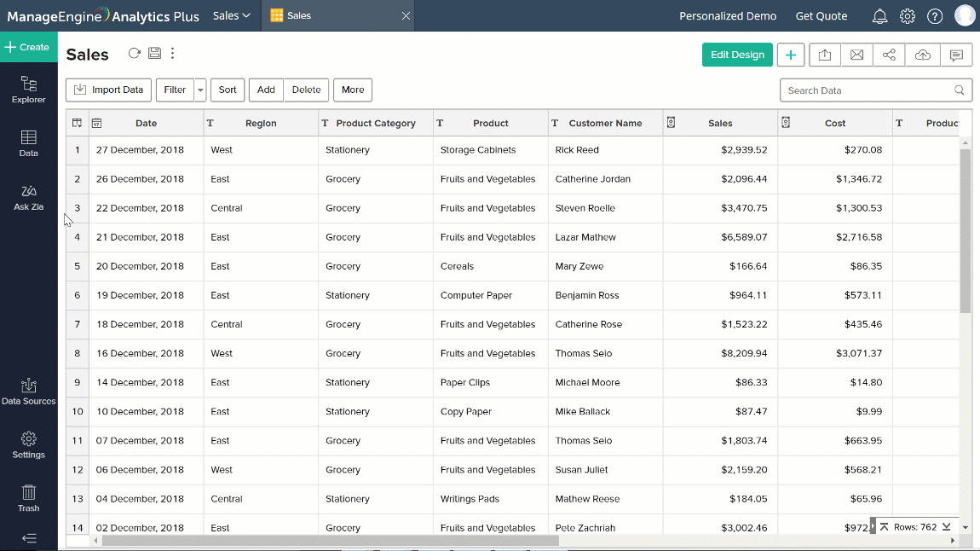Open the export icon in top toolbar
The width and height of the screenshot is (980, 551).
[x=824, y=55]
